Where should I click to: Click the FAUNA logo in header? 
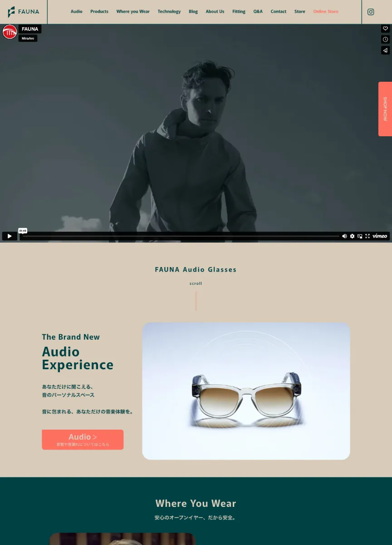click(24, 12)
